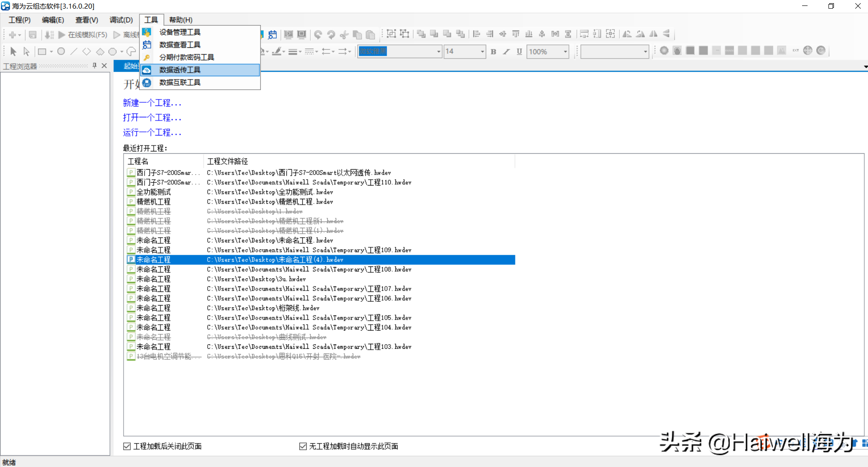The width and height of the screenshot is (868, 467).
Task: Expand the add-new plus dropdown arrow
Action: click(x=20, y=35)
